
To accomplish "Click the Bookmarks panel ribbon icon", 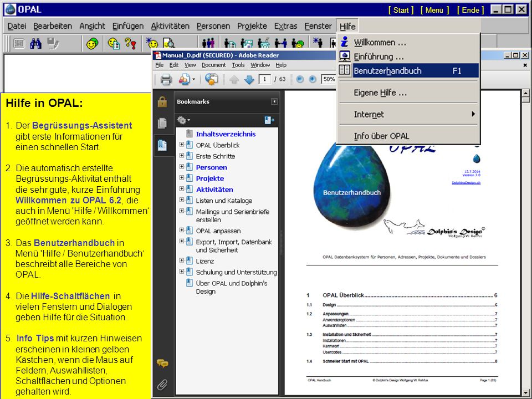I will point(162,145).
